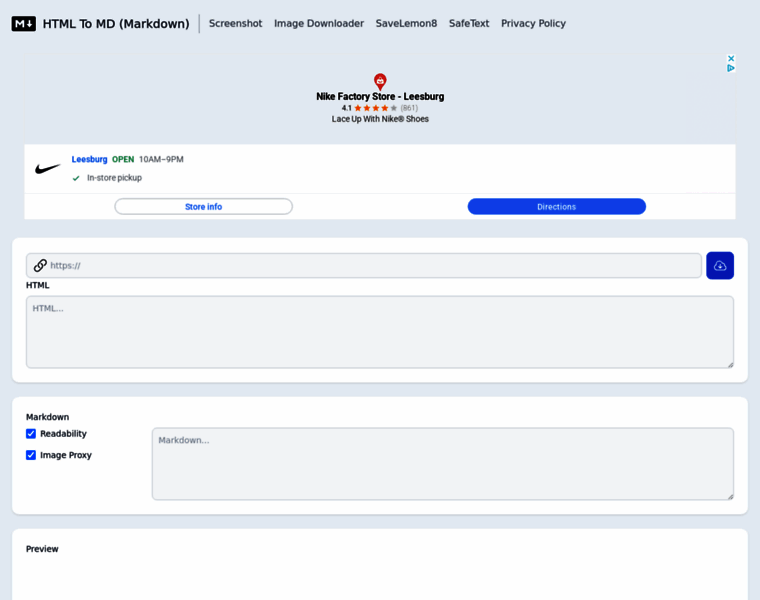Click the 'Lace Up With Nike® Shoes' text

click(380, 119)
